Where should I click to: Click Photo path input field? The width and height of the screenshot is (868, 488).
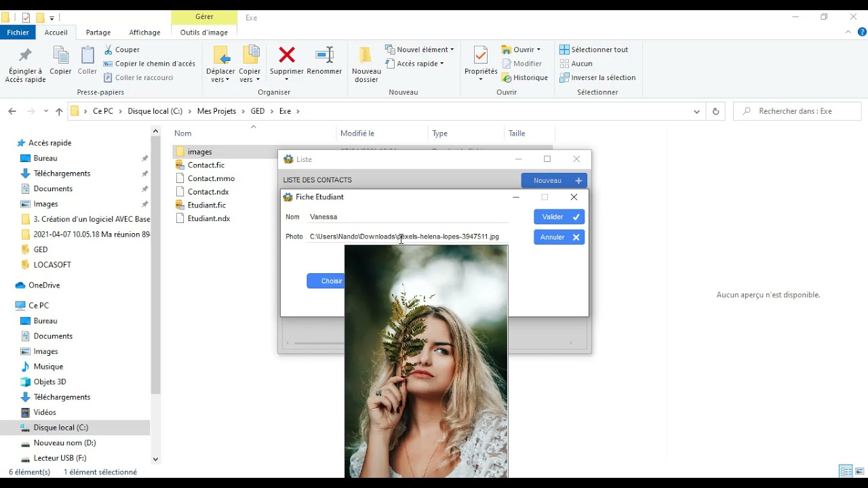[408, 237]
